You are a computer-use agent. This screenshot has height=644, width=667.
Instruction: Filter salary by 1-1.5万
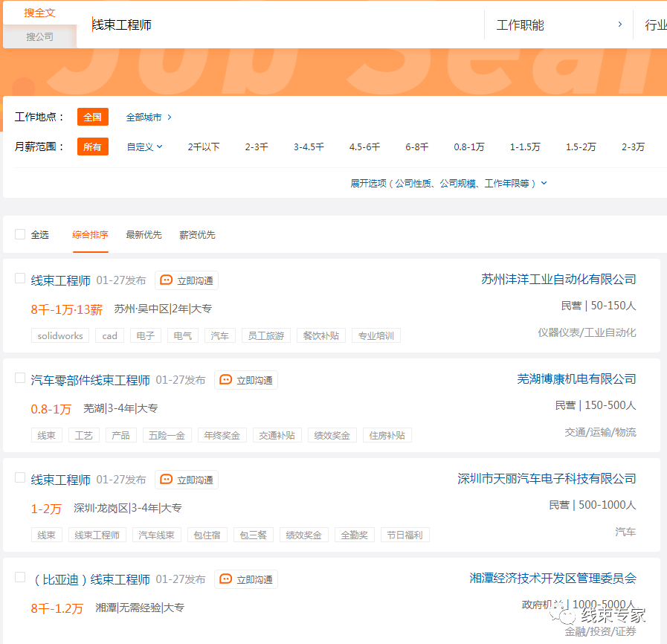(x=525, y=146)
